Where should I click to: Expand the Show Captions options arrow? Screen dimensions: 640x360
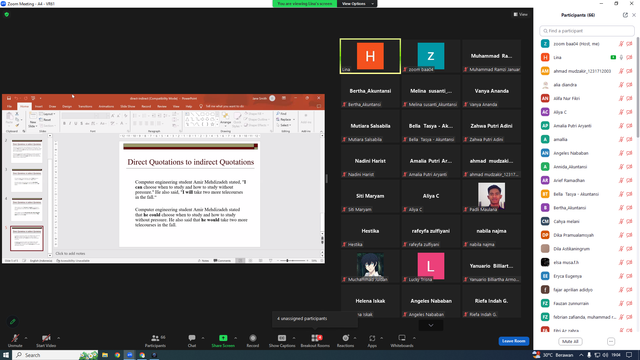(293, 338)
